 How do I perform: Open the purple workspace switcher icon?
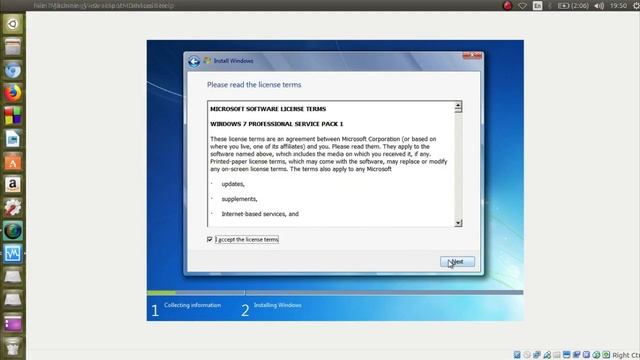coord(13,323)
